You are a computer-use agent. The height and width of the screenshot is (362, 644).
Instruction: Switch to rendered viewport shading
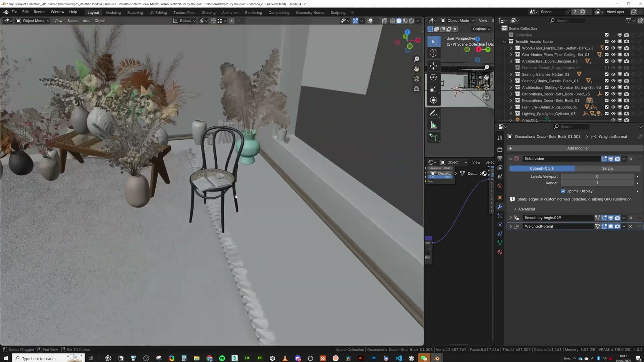click(x=412, y=21)
